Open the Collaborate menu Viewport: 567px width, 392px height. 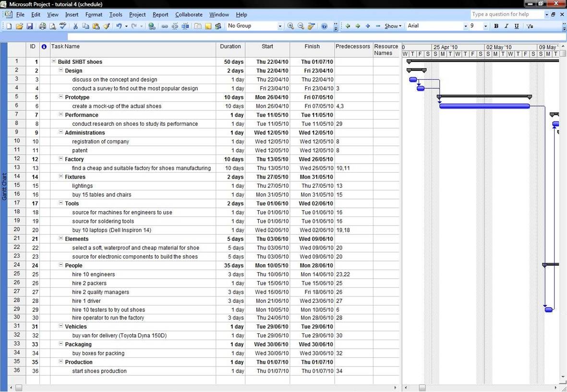pos(189,14)
